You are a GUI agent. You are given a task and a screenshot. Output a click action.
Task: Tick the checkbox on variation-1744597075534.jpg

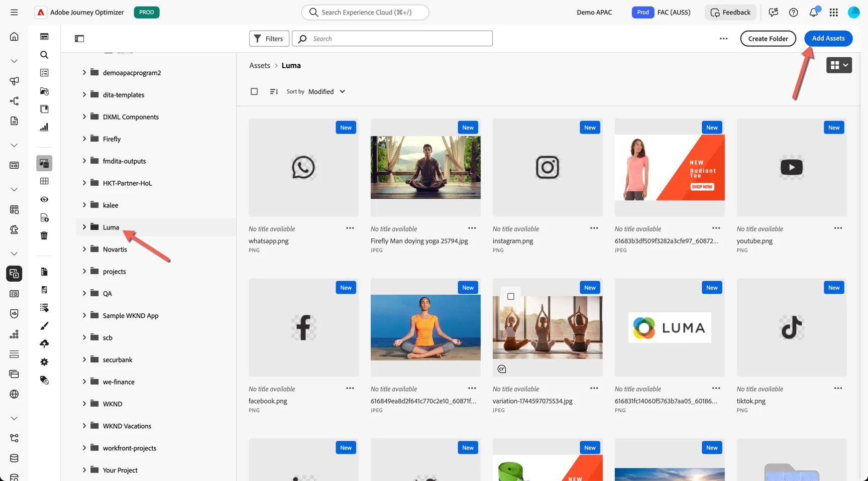[x=511, y=296]
